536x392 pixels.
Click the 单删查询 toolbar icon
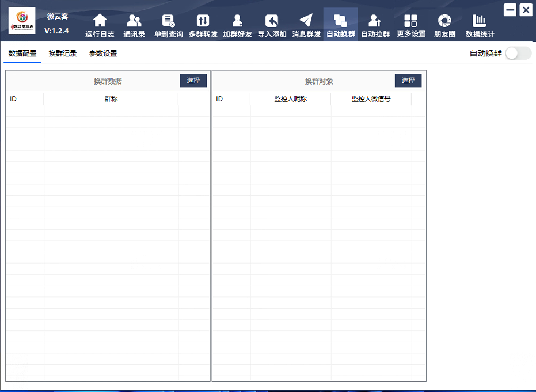tap(168, 22)
